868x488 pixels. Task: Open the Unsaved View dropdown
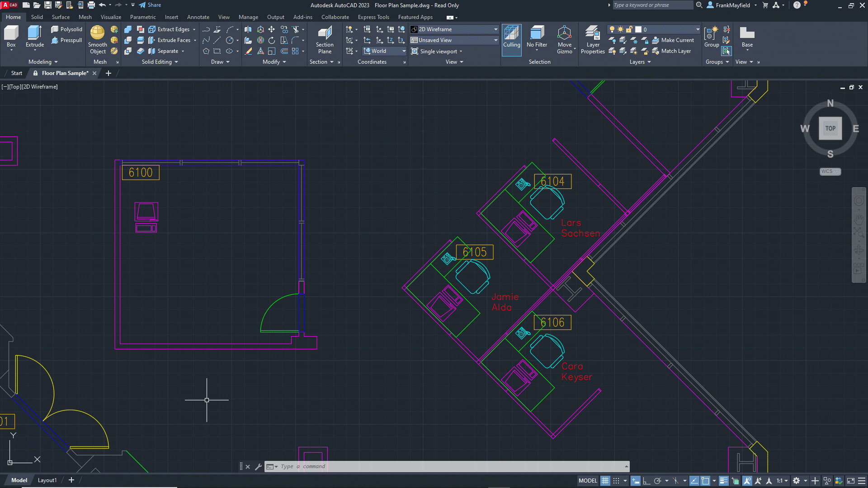click(x=495, y=40)
